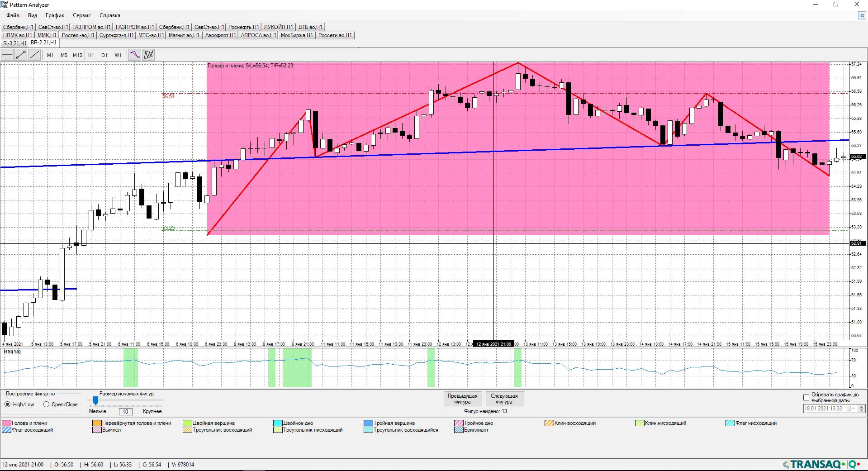This screenshot has width=868, height=471.
Task: Toggle the pattern detection zigzag icon
Action: (148, 55)
